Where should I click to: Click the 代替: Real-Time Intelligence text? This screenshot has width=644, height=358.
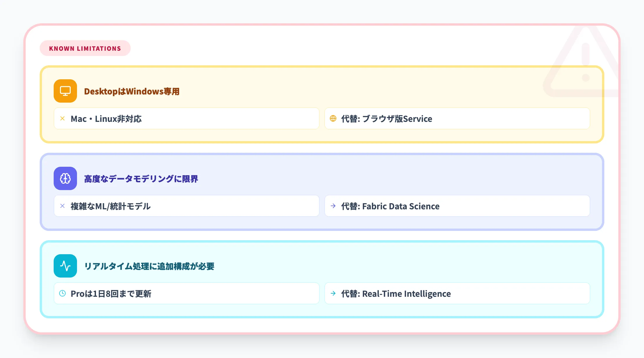[x=396, y=294]
